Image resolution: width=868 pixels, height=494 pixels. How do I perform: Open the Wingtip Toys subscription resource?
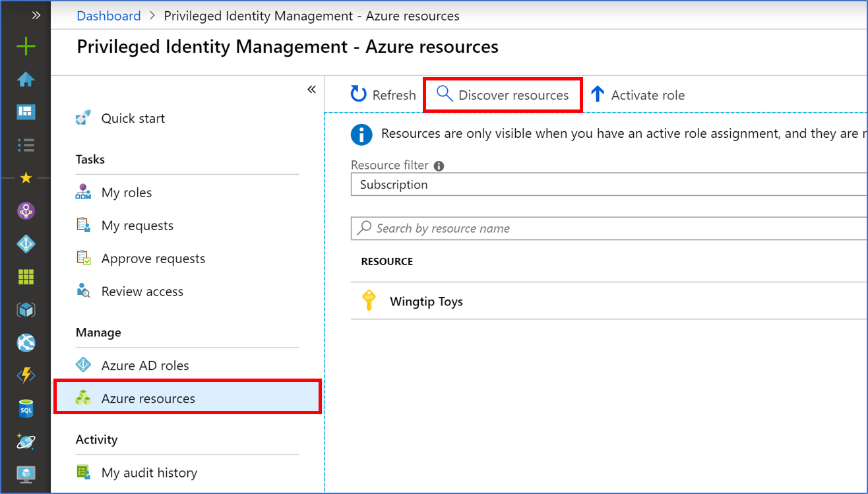click(426, 301)
